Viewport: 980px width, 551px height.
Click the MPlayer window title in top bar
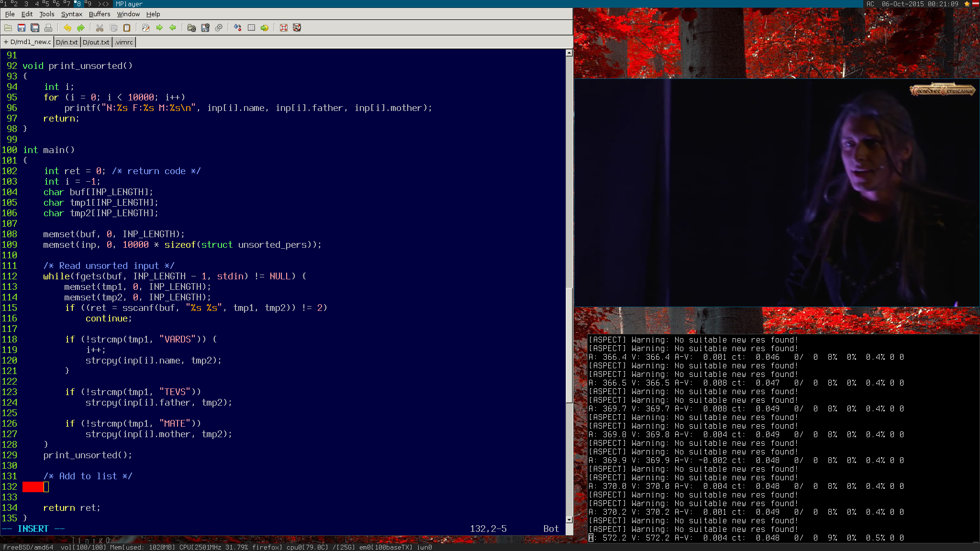(129, 4)
